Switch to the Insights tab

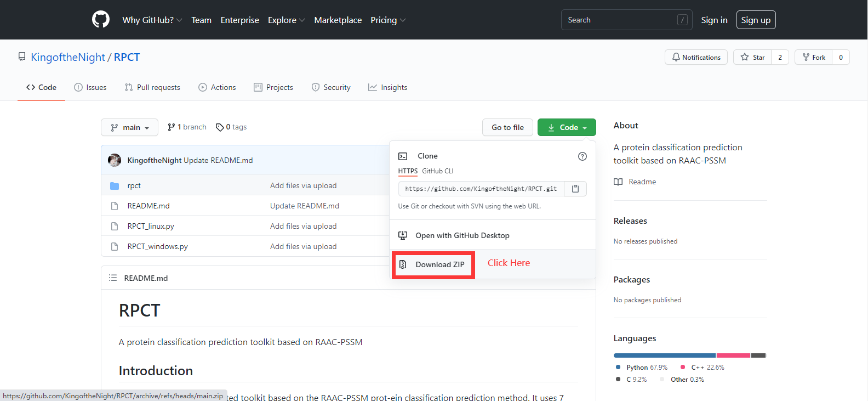tap(388, 87)
